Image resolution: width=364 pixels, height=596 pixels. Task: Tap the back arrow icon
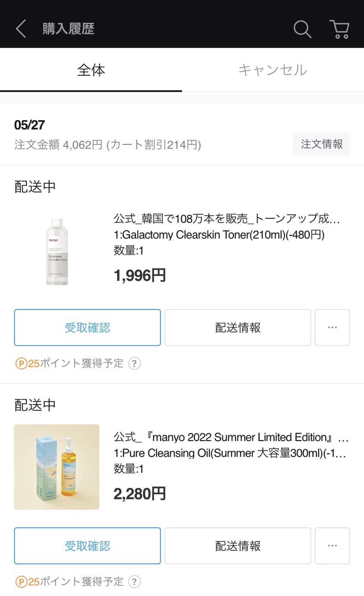pyautogui.click(x=21, y=28)
